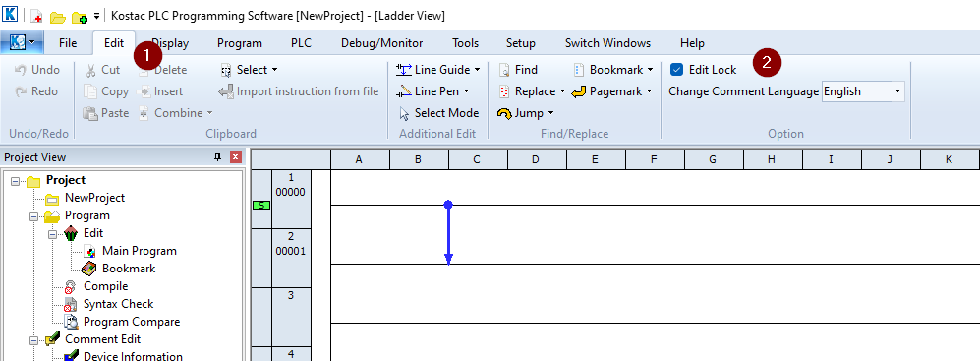Toggle the Project View pin button
This screenshot has width=980, height=361.
click(218, 157)
